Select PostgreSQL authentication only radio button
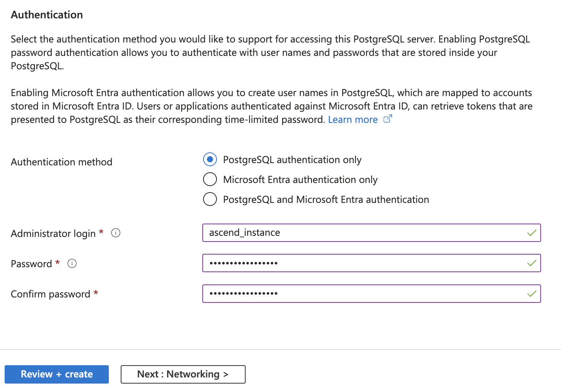 point(210,159)
